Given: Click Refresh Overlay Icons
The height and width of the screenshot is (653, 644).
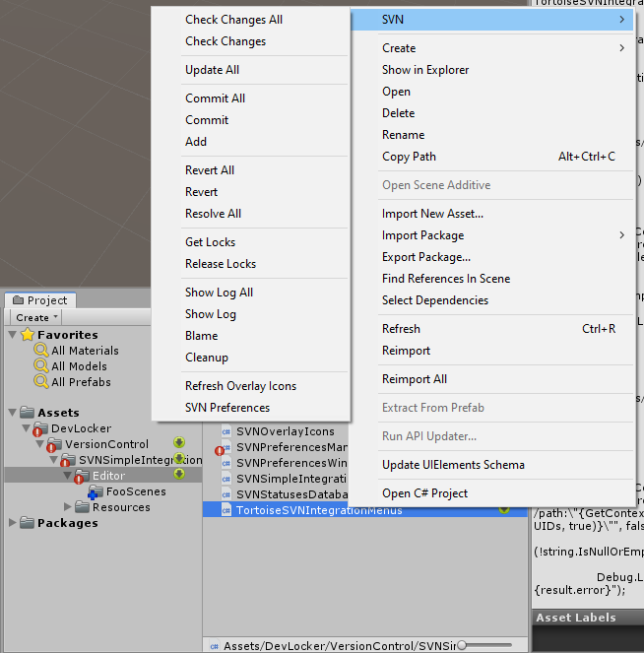Looking at the screenshot, I should [240, 386].
